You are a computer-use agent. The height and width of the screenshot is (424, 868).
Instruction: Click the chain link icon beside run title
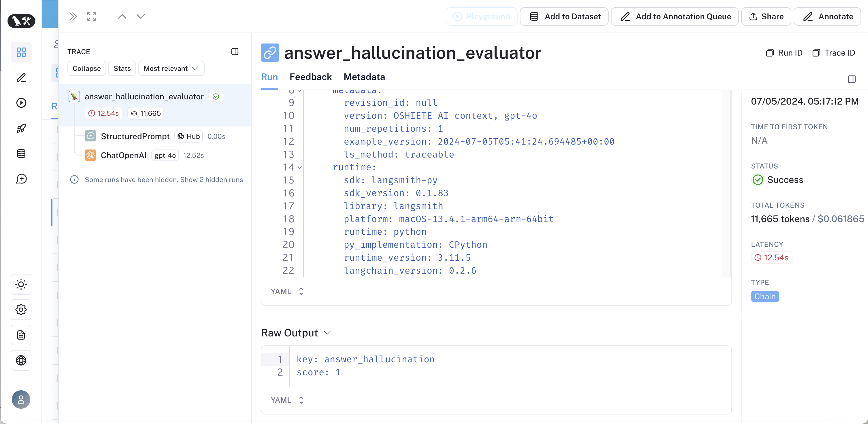coord(270,52)
